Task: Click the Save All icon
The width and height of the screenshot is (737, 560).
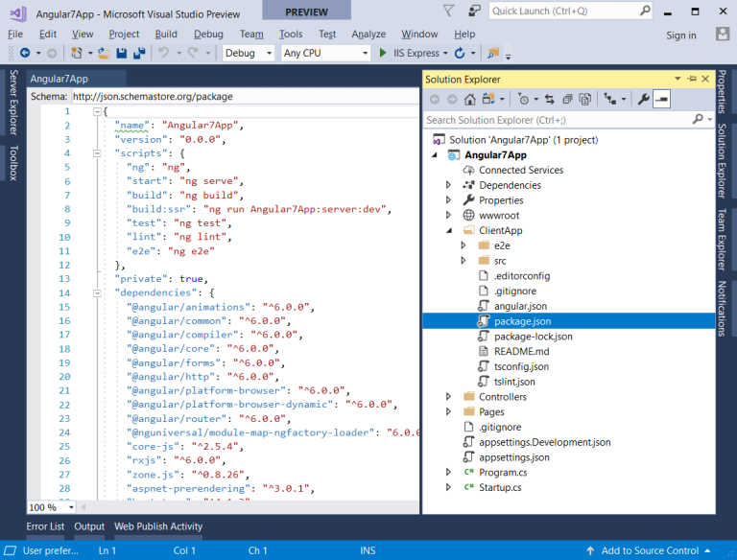Action: tap(139, 53)
